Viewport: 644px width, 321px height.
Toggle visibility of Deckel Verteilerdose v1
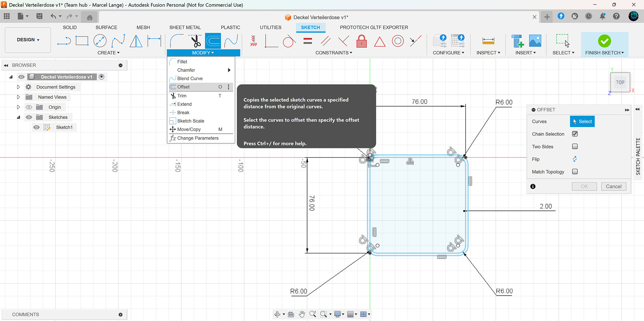coord(21,77)
